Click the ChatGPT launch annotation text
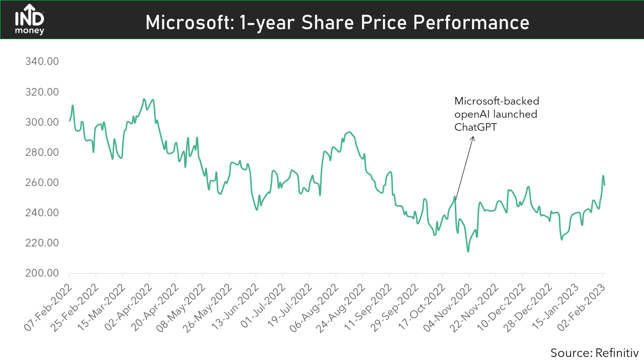 click(x=496, y=114)
